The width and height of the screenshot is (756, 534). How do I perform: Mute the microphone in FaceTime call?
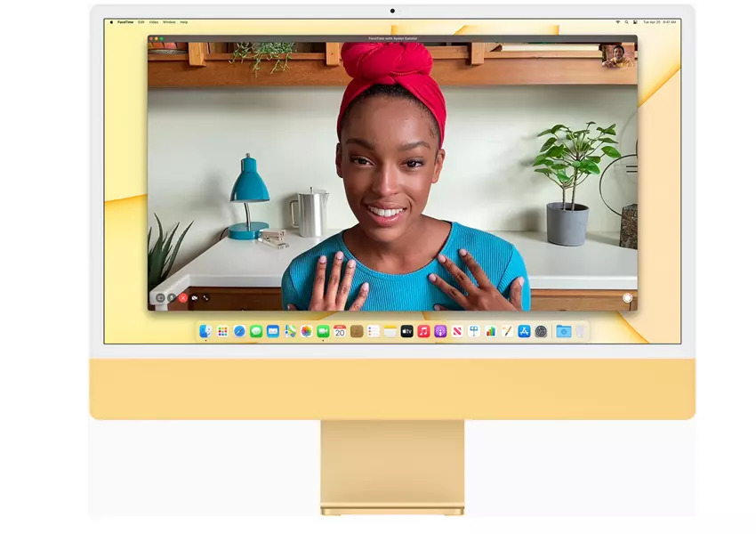pyautogui.click(x=172, y=297)
